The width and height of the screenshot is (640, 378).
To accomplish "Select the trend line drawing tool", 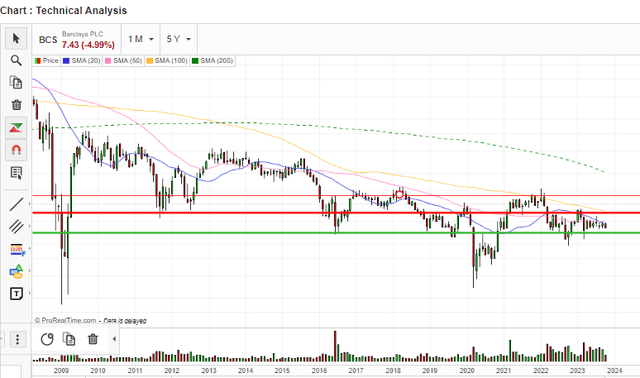I will click(16, 204).
